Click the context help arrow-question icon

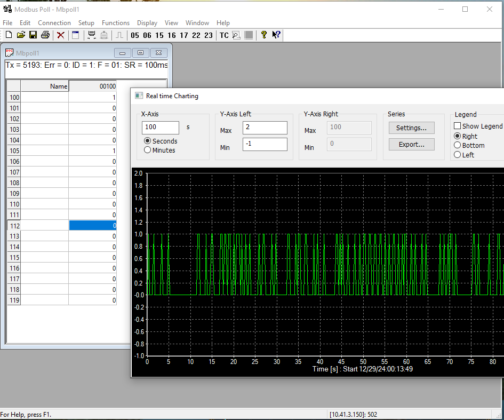(x=276, y=35)
